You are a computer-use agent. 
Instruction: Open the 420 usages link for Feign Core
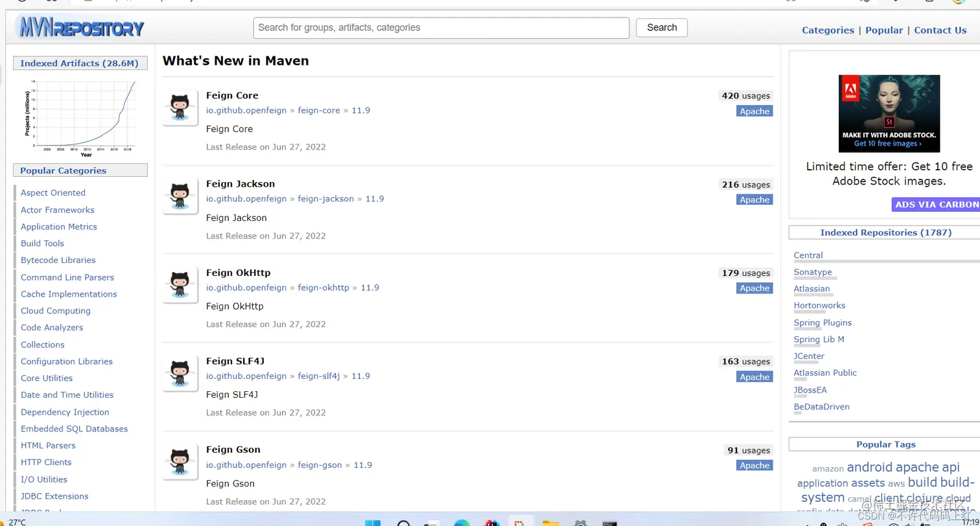tap(746, 96)
